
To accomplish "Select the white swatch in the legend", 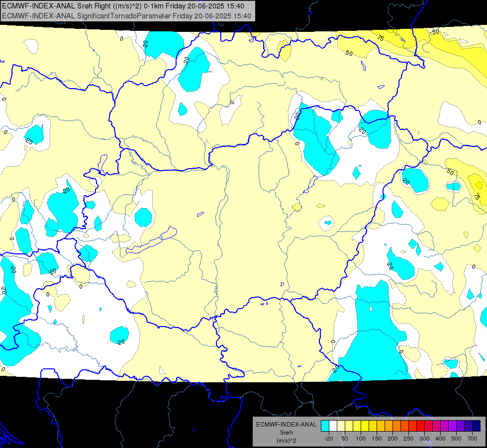I will coord(333,426).
